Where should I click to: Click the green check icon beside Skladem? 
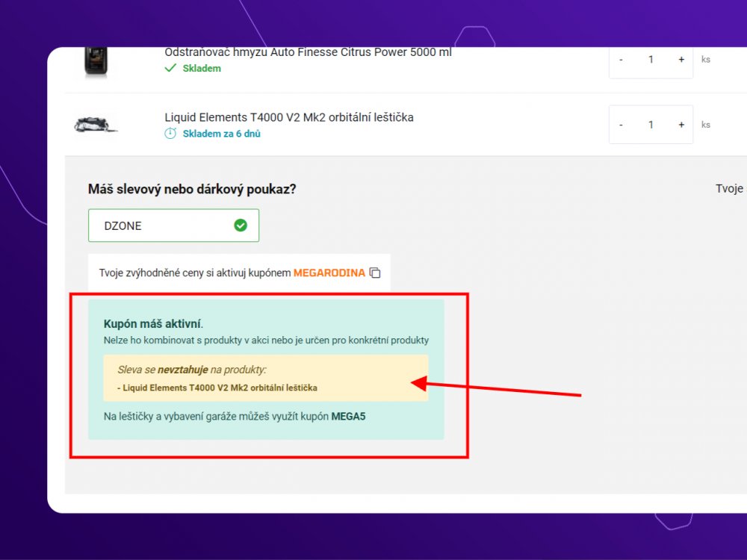tap(170, 68)
